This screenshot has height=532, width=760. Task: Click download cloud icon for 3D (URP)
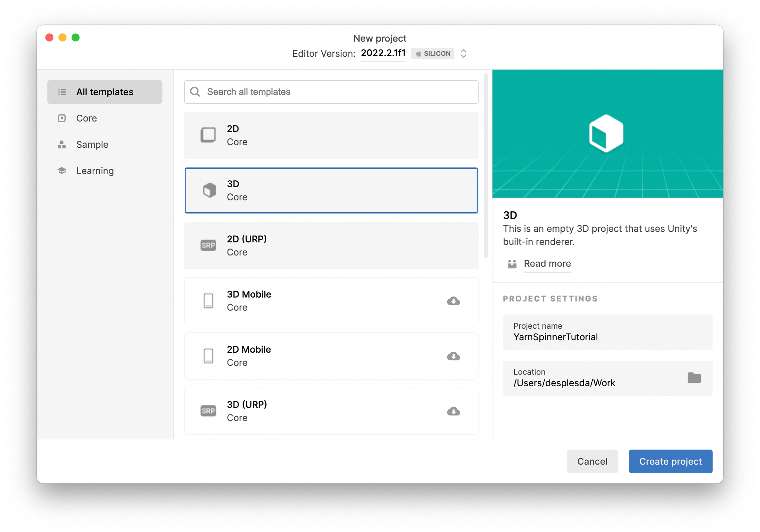(x=453, y=411)
